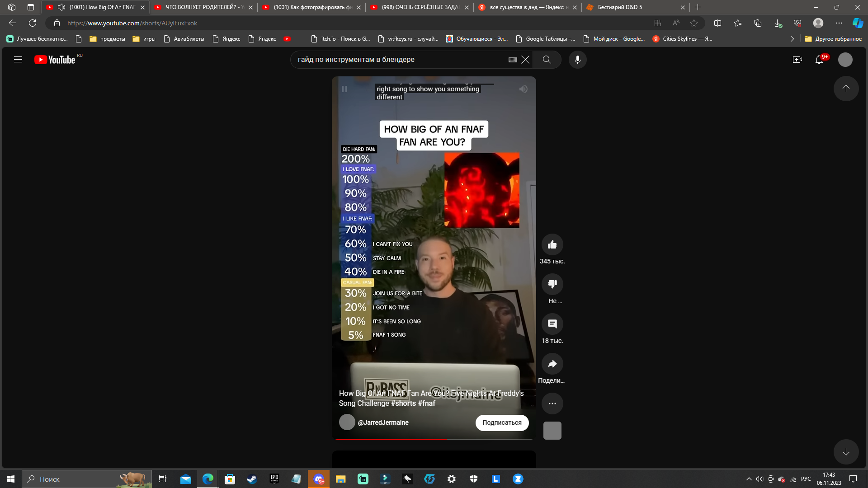
Task: Toggle the on-screen keyboard in search box
Action: click(x=513, y=60)
